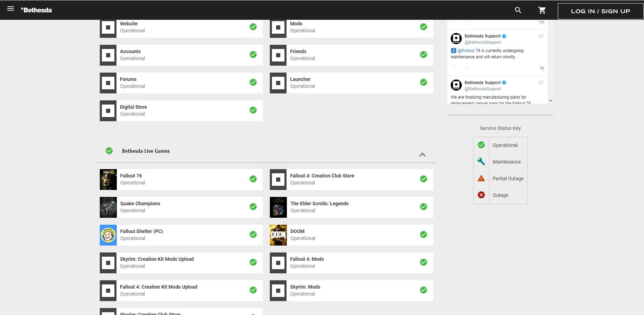
Task: Open the @BethesdaSupport handle on canvas bags tweet
Action: click(483, 89)
